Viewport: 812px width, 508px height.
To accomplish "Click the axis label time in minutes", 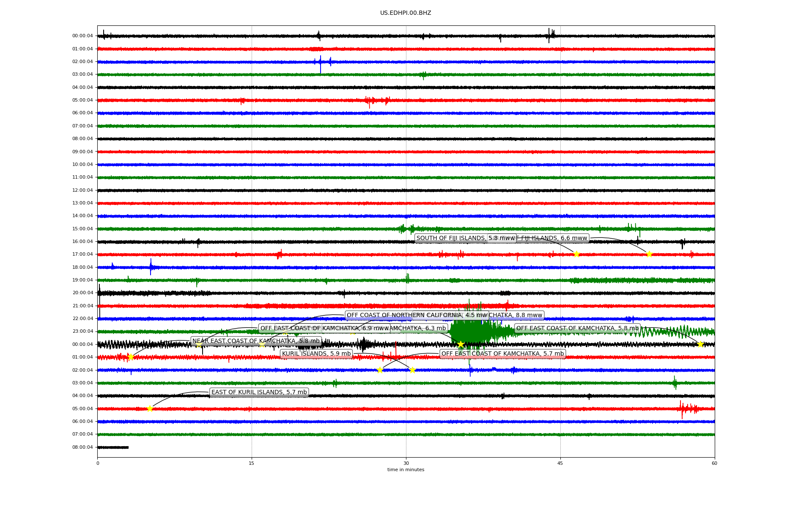I will click(x=406, y=469).
